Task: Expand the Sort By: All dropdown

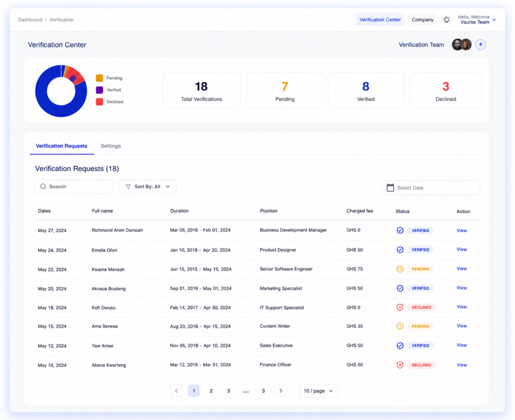Action: click(147, 186)
